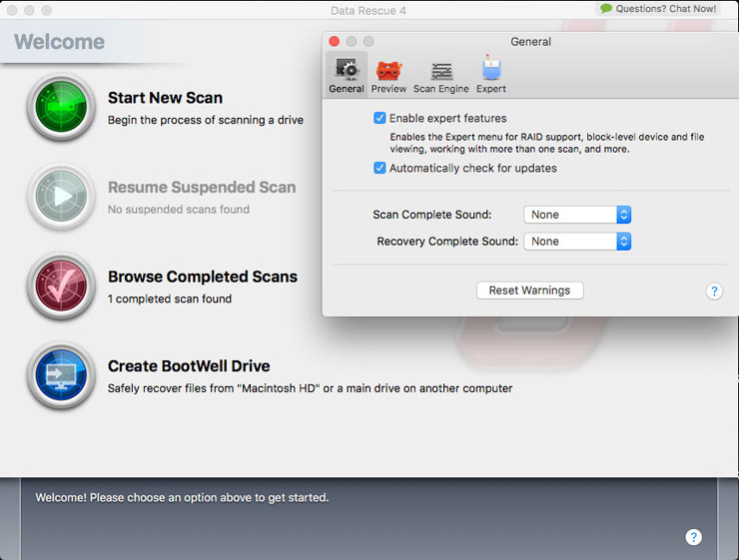739x560 pixels.
Task: Click the green chat bubble icon
Action: [606, 8]
